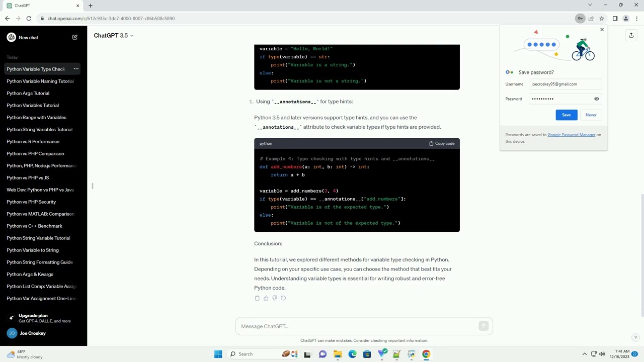Open the Google Password Manager link
The height and width of the screenshot is (362, 644).
click(571, 135)
